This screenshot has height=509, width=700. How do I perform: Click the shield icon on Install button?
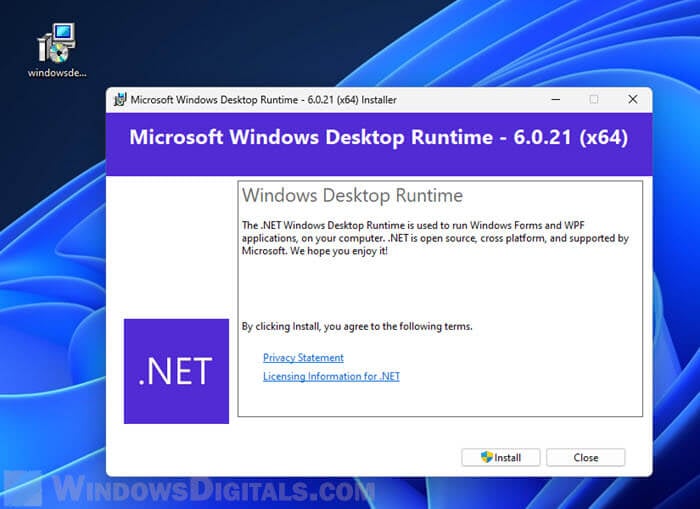tap(486, 457)
